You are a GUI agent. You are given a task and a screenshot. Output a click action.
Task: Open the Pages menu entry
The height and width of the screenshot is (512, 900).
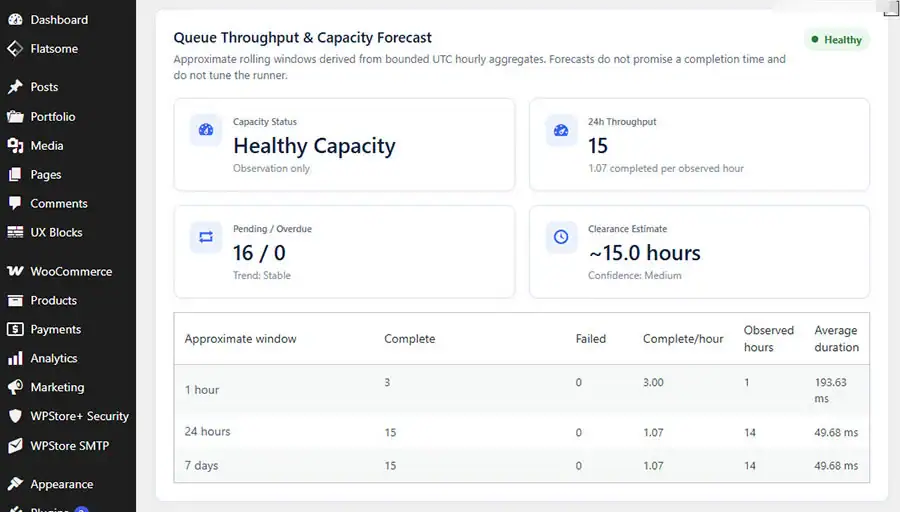(45, 174)
